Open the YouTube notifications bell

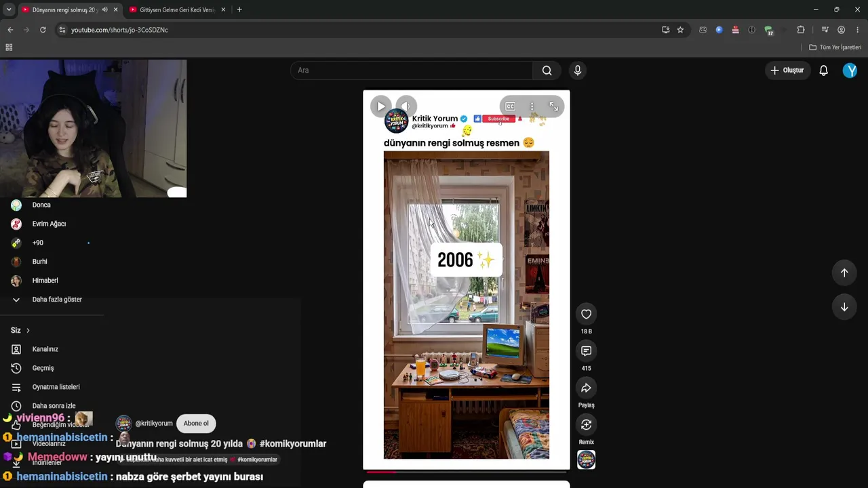tap(823, 70)
